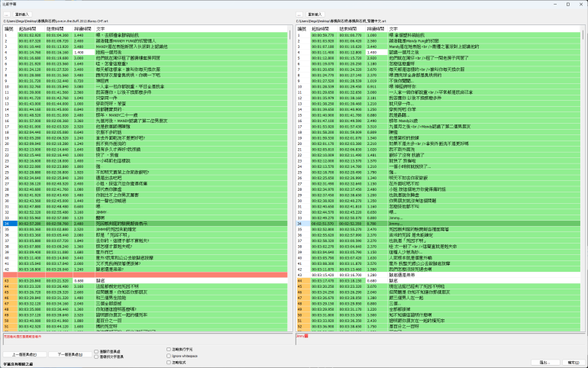
Task: Sort by the right list's start time header
Action: 325,29
